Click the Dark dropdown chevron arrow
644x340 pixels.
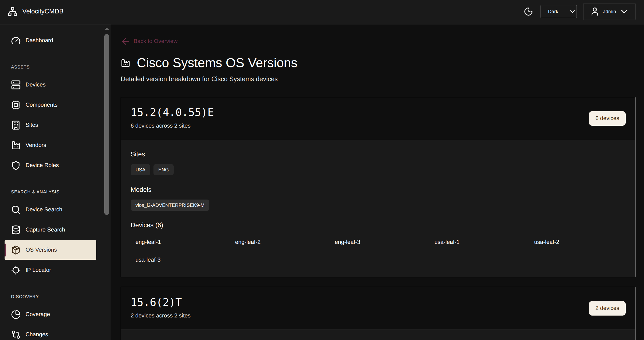(572, 12)
